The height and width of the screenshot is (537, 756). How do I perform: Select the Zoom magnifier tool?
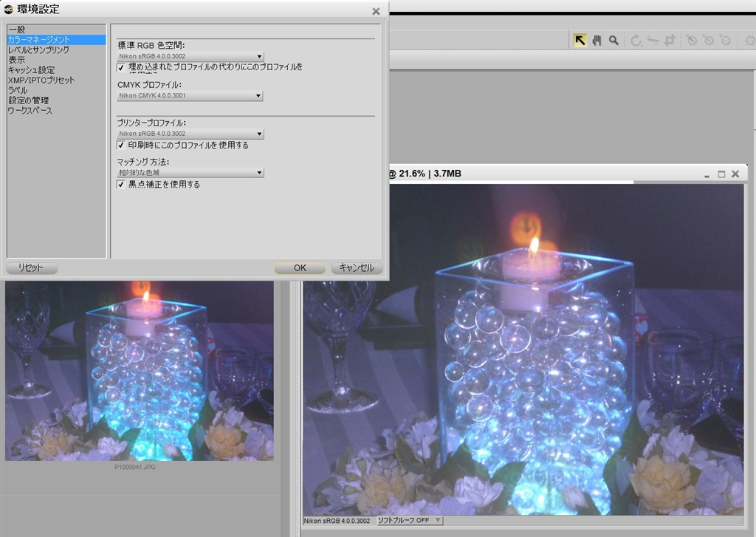[x=614, y=41]
